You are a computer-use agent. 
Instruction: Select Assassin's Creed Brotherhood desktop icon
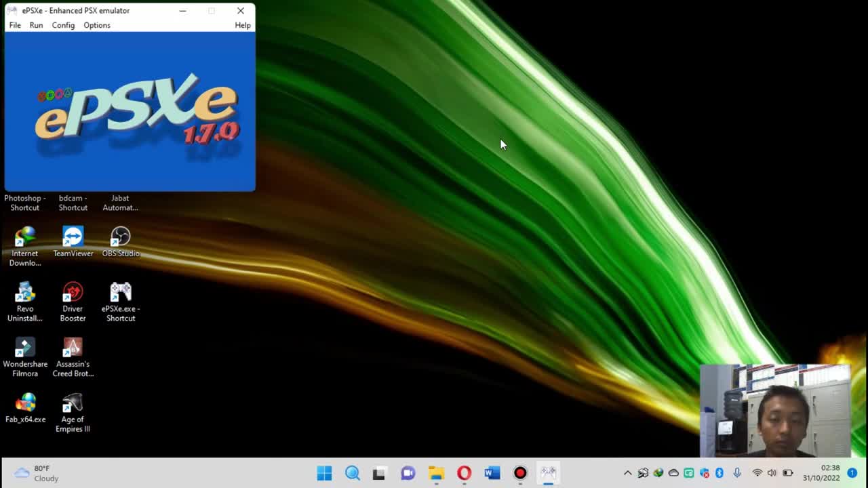(x=73, y=358)
